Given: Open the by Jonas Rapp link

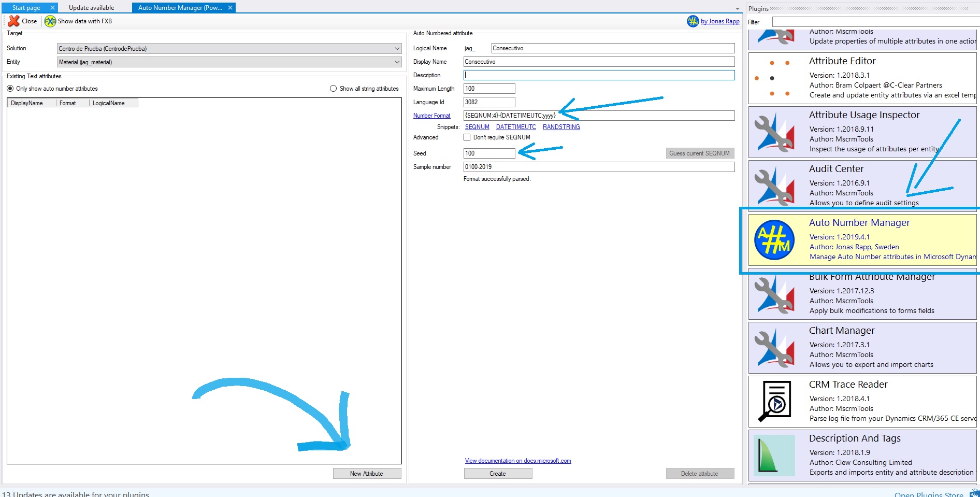Looking at the screenshot, I should pyautogui.click(x=720, y=21).
